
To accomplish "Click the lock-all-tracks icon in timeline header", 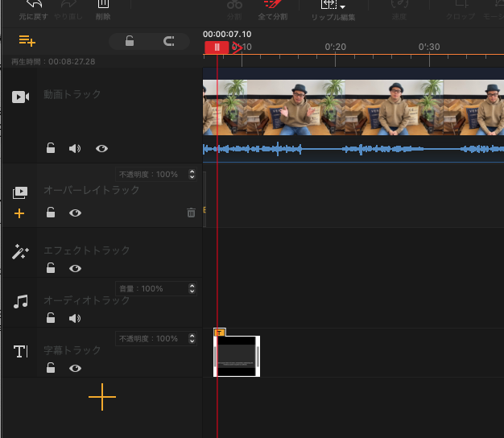I will tap(130, 42).
